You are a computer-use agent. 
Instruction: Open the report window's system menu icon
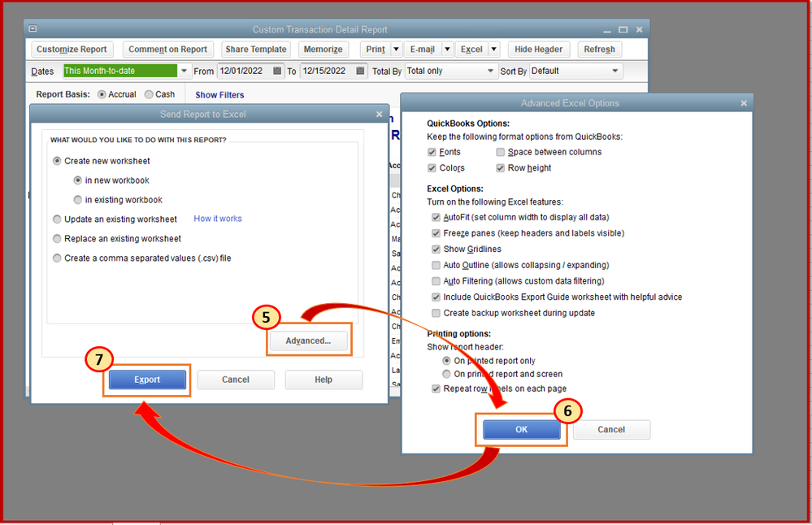click(33, 28)
